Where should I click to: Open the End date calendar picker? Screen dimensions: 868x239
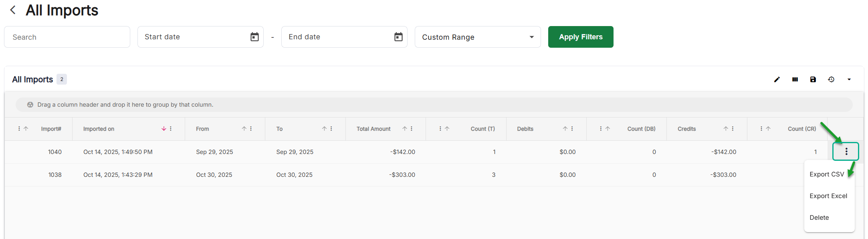(x=398, y=37)
